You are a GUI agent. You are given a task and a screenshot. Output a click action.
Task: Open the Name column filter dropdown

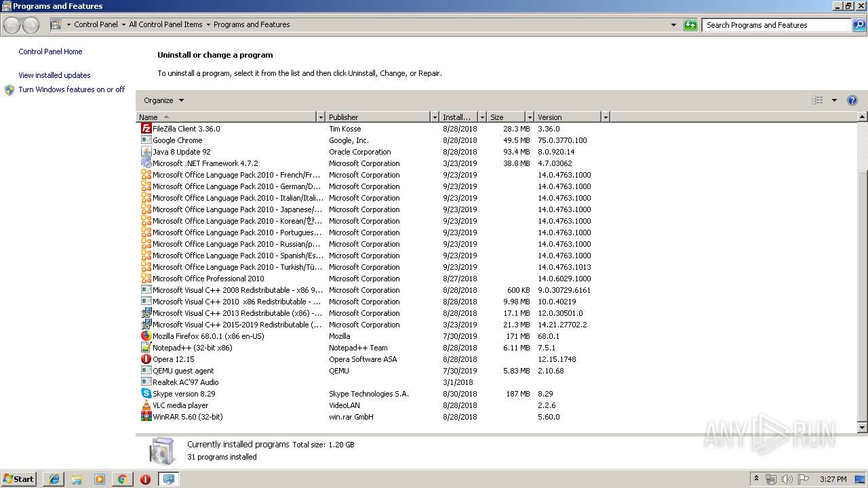(x=321, y=117)
